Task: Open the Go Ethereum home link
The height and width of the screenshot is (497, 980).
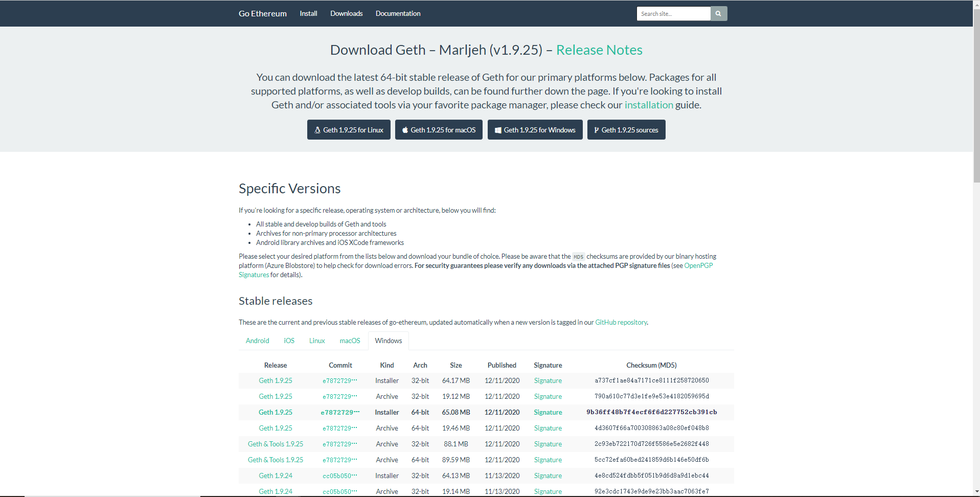Action: click(x=262, y=14)
